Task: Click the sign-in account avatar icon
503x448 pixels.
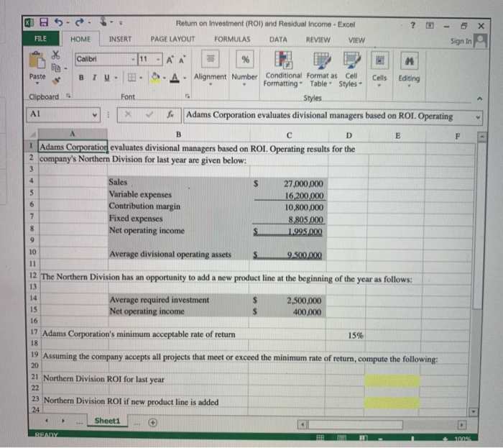Action: click(480, 40)
